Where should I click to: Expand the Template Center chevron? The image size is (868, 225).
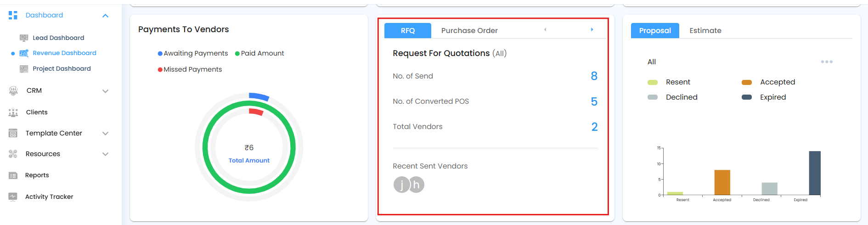[x=105, y=134]
